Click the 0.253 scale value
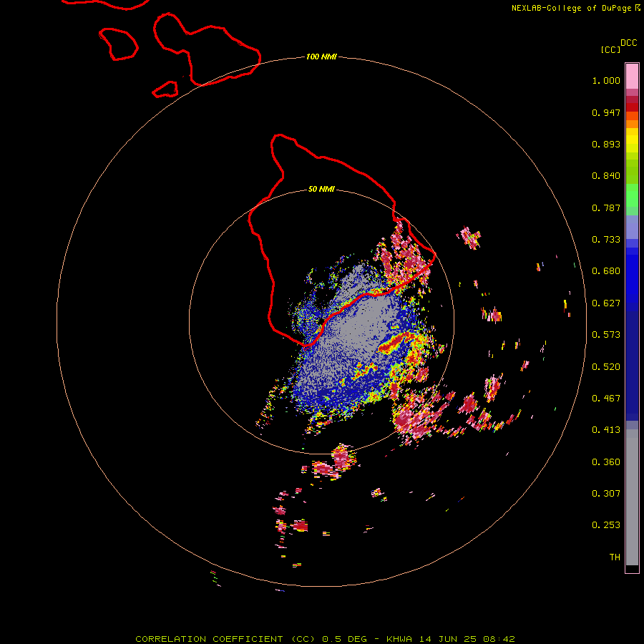Viewport: 644px width, 644px height. [606, 525]
